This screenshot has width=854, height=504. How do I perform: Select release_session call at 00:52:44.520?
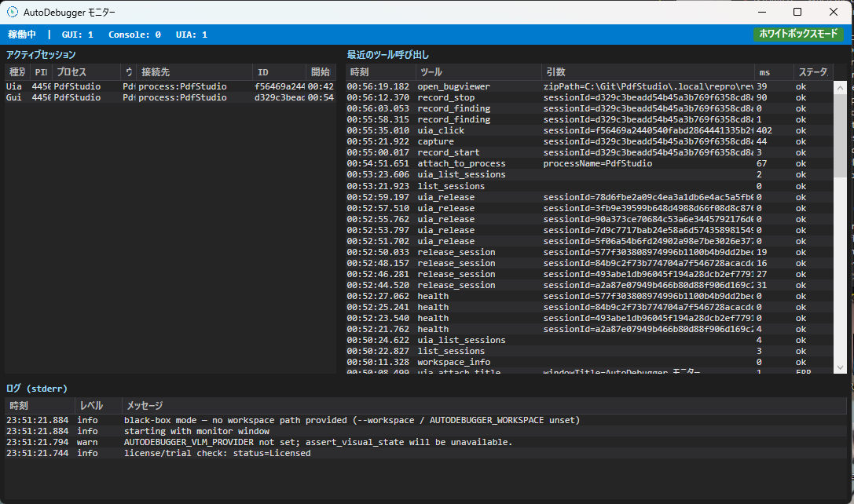(589, 285)
